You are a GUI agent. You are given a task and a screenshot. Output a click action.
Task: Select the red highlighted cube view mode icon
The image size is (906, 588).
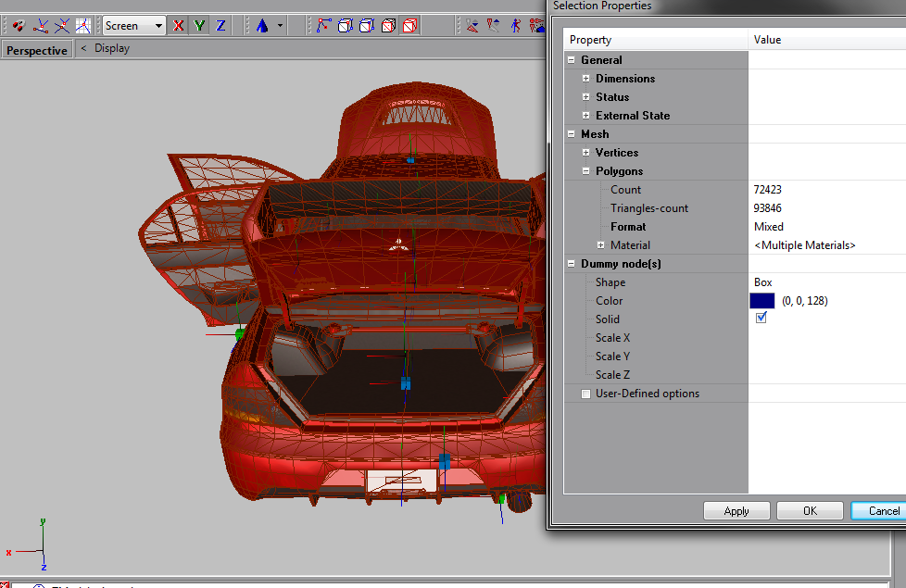(410, 26)
